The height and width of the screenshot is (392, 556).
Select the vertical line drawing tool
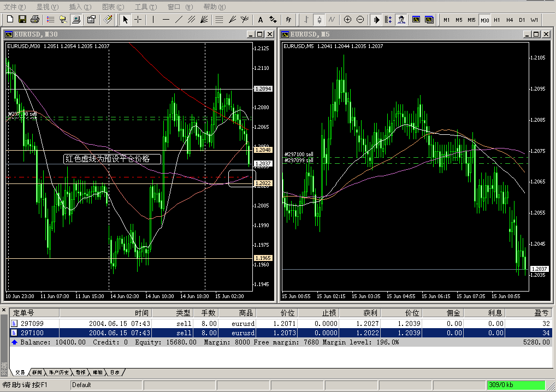[153, 20]
